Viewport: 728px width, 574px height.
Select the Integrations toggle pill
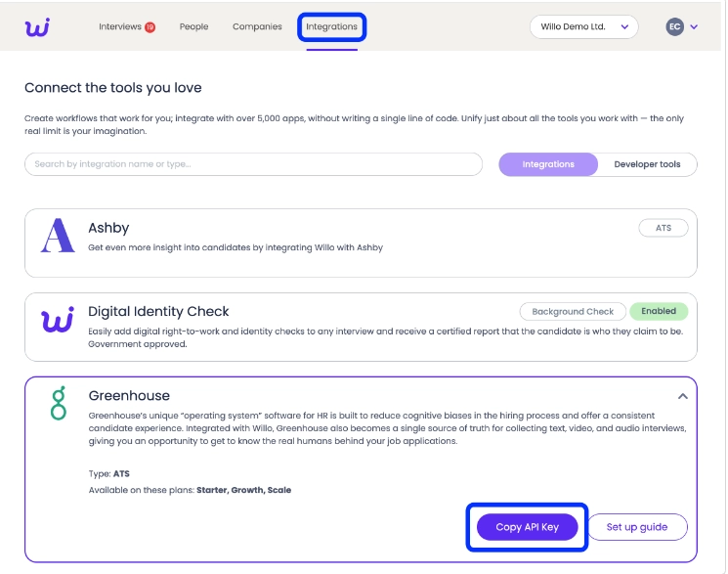tap(548, 164)
